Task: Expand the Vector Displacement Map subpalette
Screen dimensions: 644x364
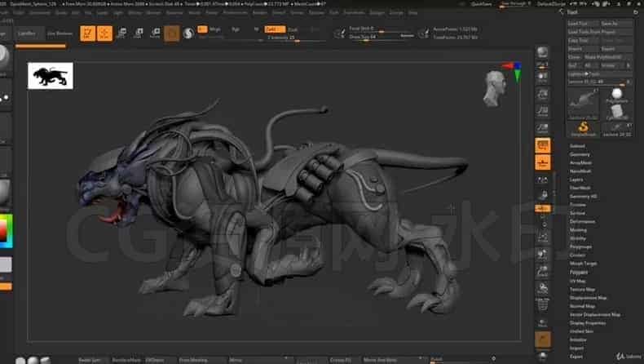Action: tap(595, 315)
